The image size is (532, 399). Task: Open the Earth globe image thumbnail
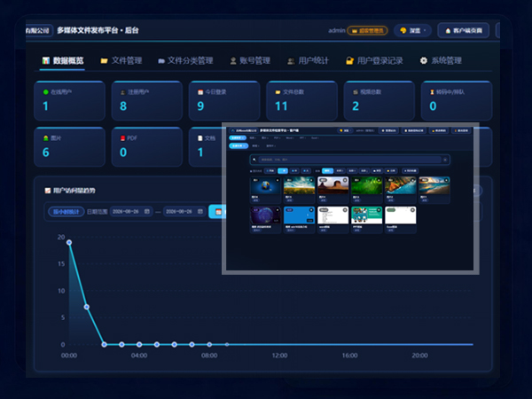tap(265, 185)
